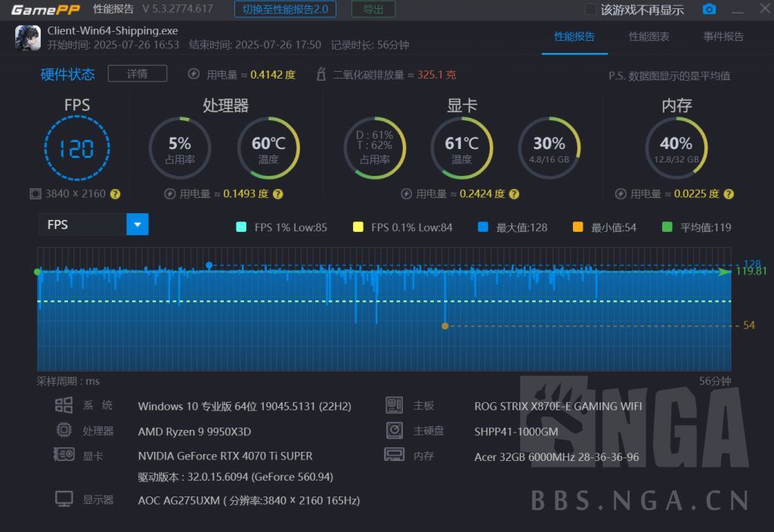Click the 切换至性能报告2.0 button
774x532 pixels.
[285, 9]
